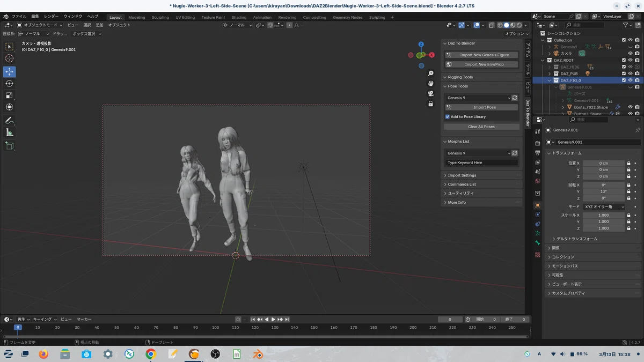Switch to the Sculpting workspace tab
644x362 pixels.
[160, 17]
